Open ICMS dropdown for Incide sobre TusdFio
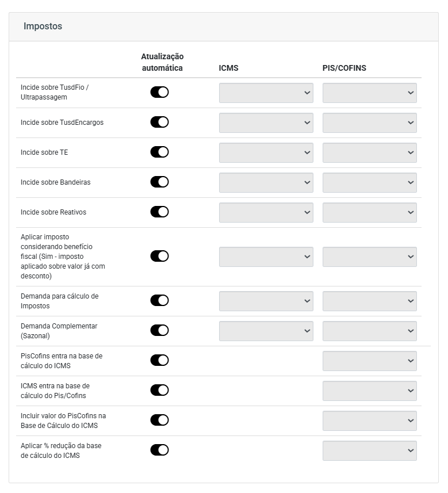The width and height of the screenshot is (448, 493). (x=266, y=93)
